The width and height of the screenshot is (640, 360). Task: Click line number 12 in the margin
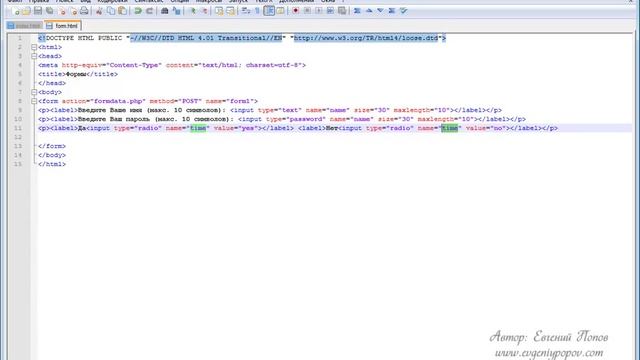18,137
